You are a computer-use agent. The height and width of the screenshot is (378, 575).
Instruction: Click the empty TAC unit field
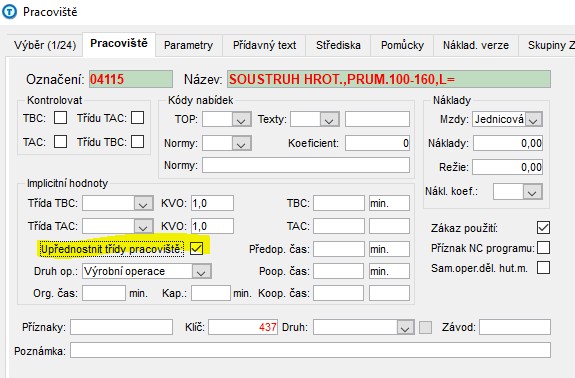tap(389, 226)
